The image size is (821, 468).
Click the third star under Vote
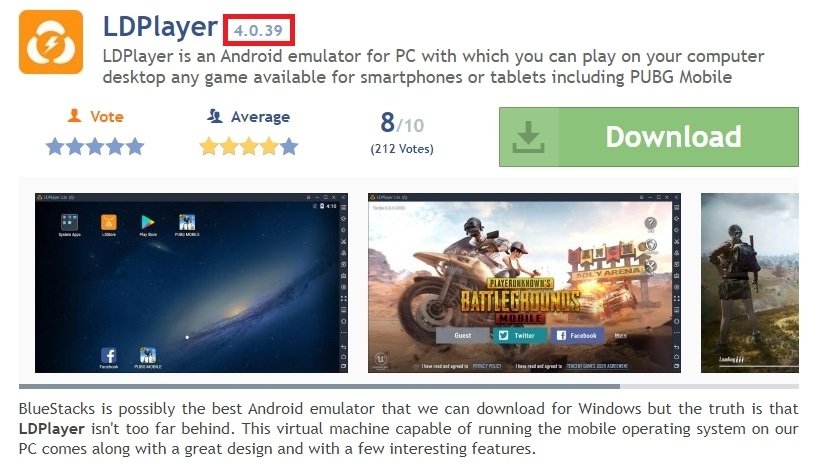[x=95, y=147]
